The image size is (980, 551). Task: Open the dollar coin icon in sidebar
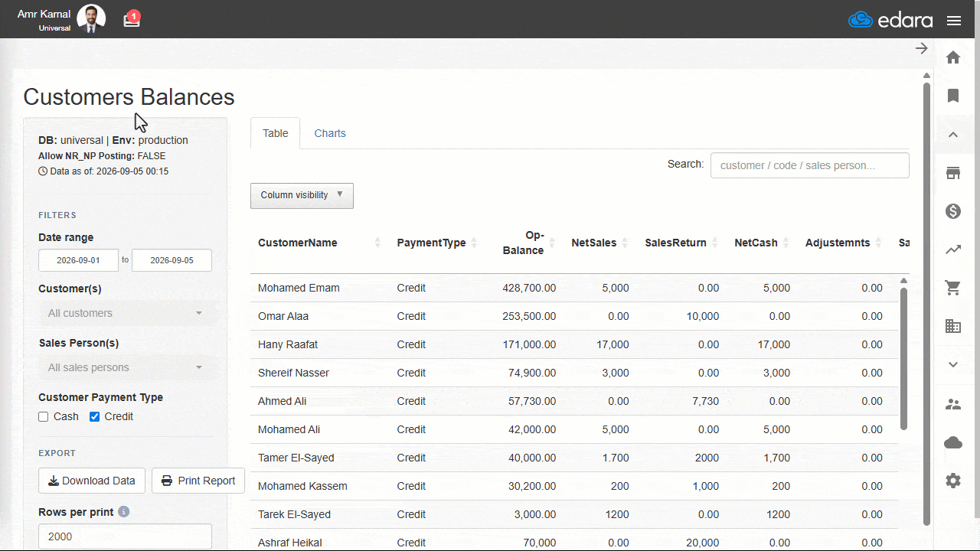(953, 211)
